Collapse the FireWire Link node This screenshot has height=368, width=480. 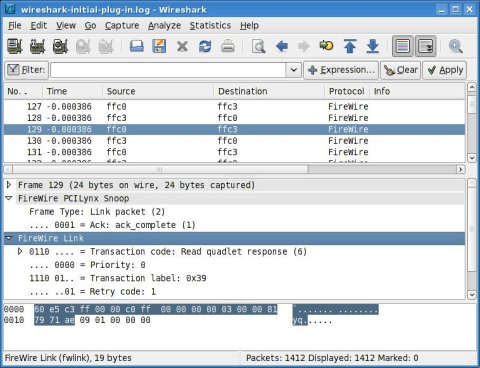9,238
